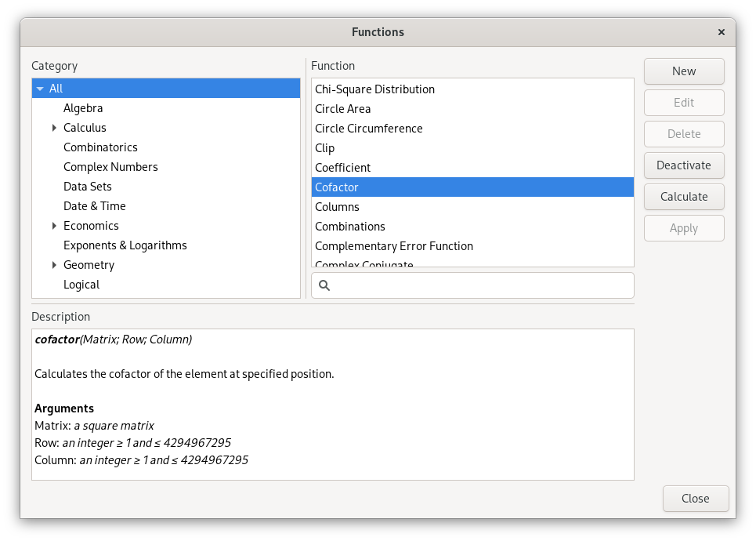The width and height of the screenshot is (756, 541).
Task: Select the Combinations function
Action: 349,226
